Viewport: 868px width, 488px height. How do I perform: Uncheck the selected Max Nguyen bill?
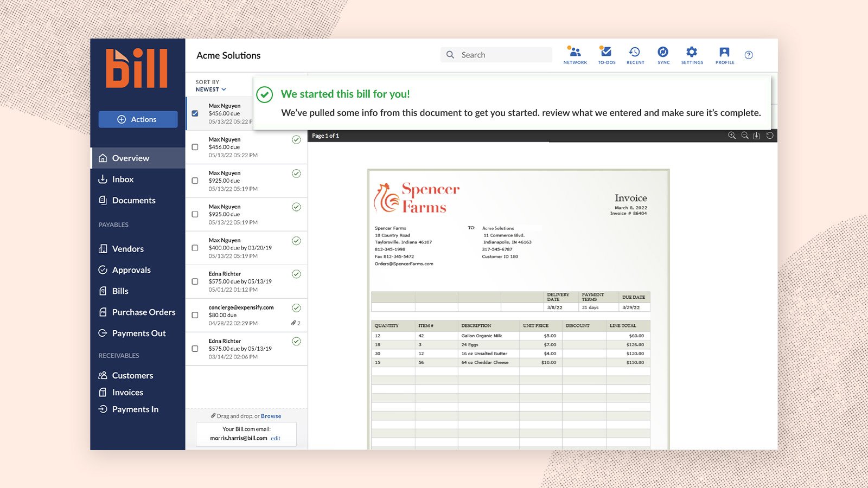(195, 113)
